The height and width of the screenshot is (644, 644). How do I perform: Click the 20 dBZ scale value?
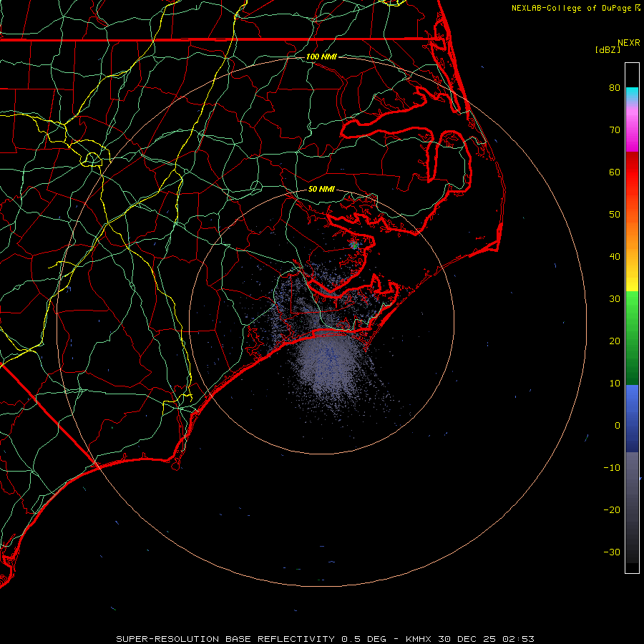tap(615, 341)
